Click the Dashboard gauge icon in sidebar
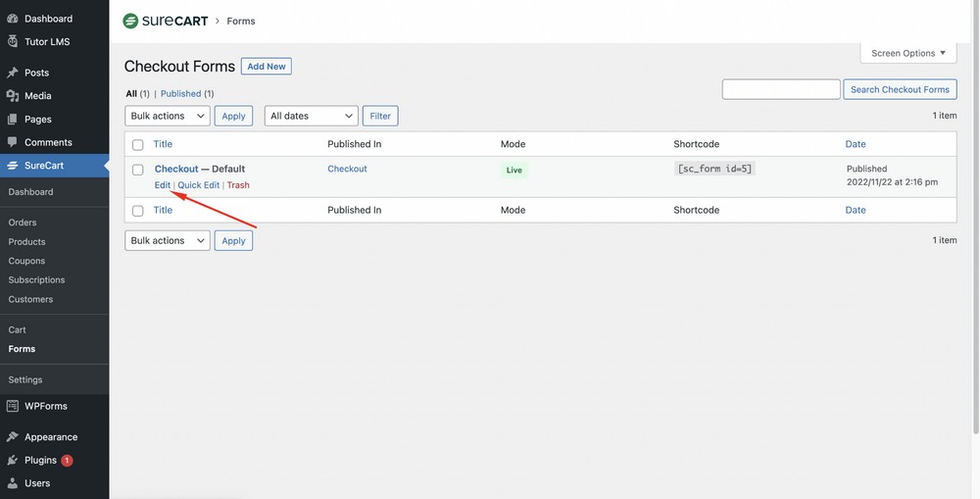This screenshot has height=499, width=980. pyautogui.click(x=12, y=19)
